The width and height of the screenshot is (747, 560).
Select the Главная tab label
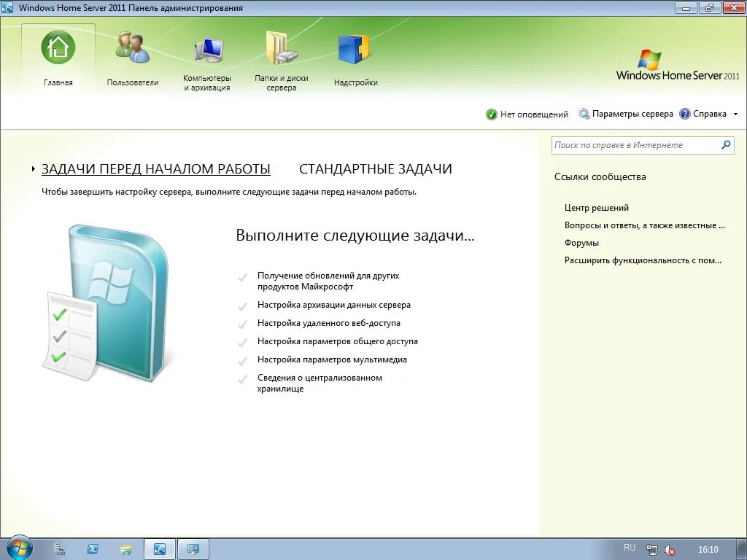pos(58,82)
